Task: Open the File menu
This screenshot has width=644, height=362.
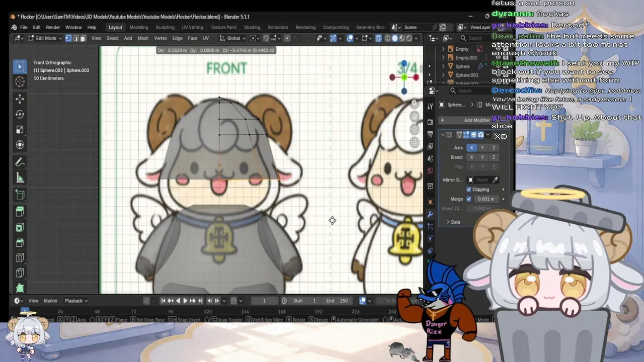Action: pyautogui.click(x=24, y=27)
